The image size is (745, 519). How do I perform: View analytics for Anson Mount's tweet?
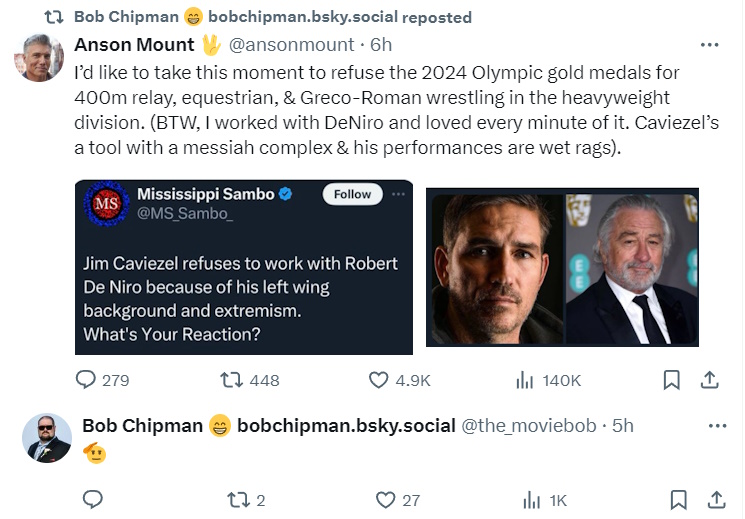524,380
